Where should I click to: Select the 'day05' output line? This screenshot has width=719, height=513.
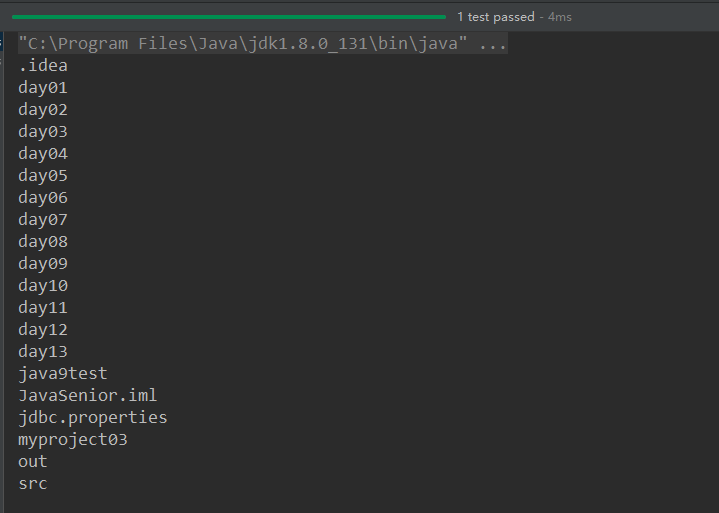tap(43, 176)
